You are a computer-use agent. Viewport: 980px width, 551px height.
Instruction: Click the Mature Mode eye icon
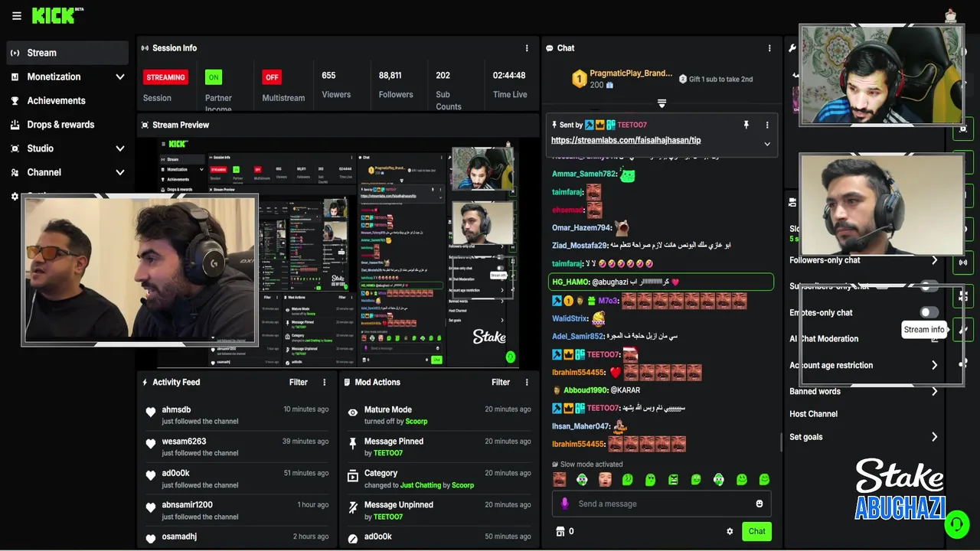[x=353, y=412]
